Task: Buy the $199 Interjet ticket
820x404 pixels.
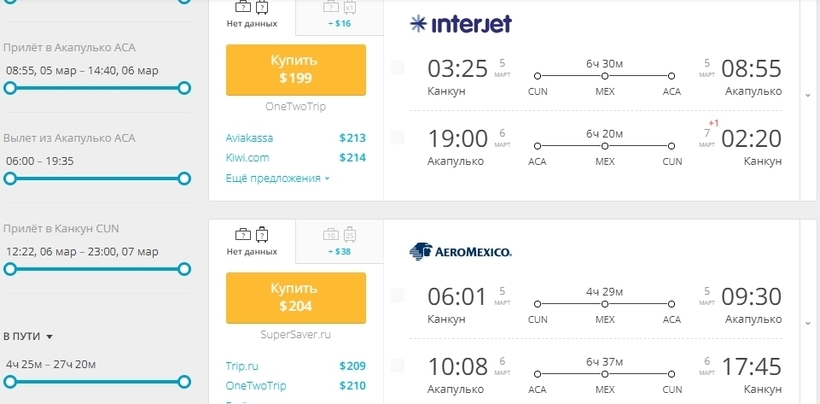Action: (x=296, y=70)
